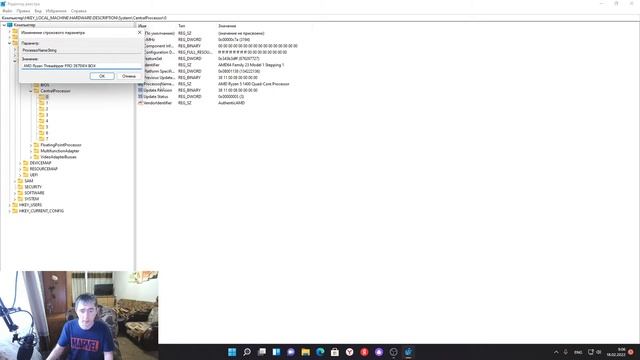Open the clock and date flyout

616,352
